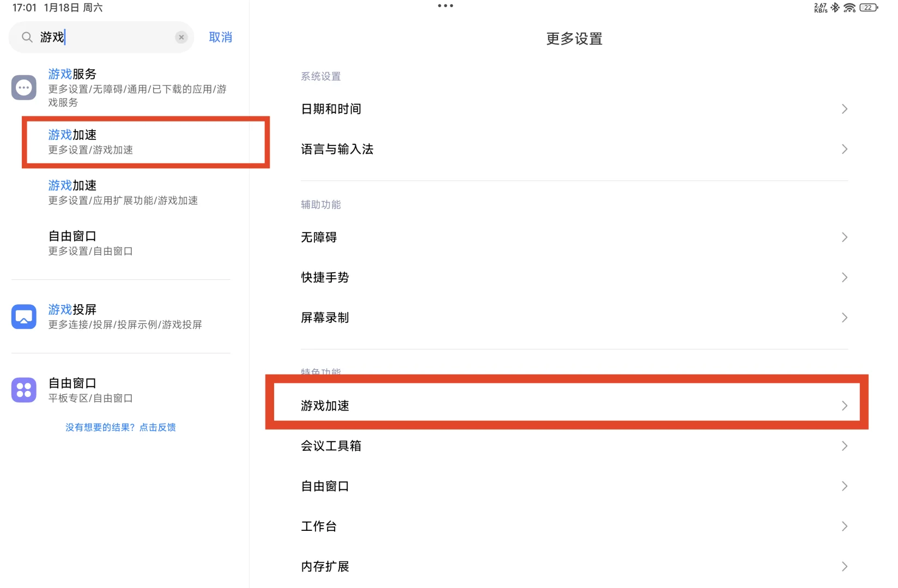
Task: Clear the search text using the x icon
Action: [181, 37]
